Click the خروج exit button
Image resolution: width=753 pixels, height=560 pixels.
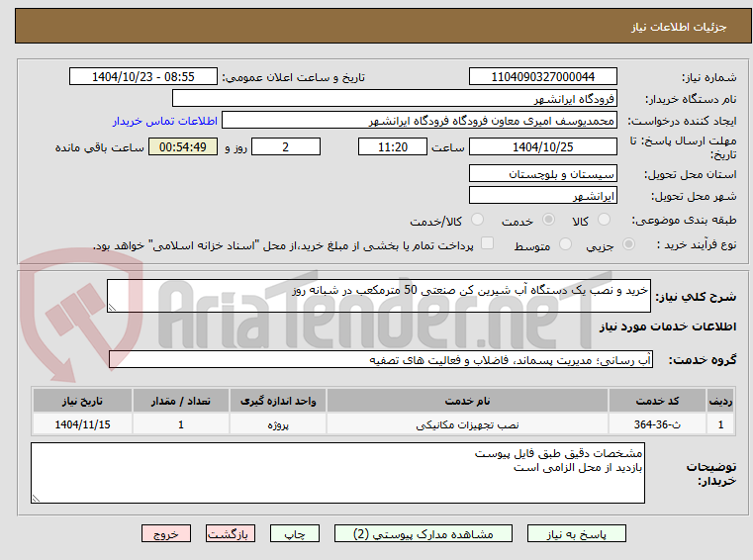(165, 533)
